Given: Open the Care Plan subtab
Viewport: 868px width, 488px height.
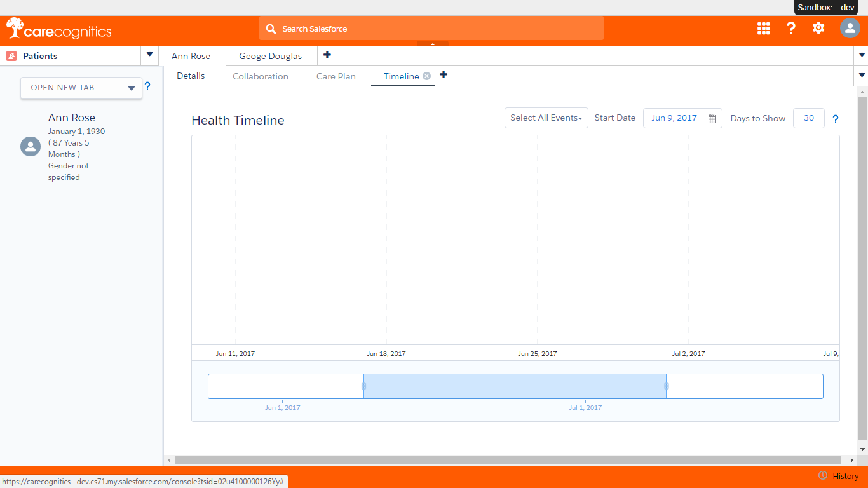Looking at the screenshot, I should [336, 76].
